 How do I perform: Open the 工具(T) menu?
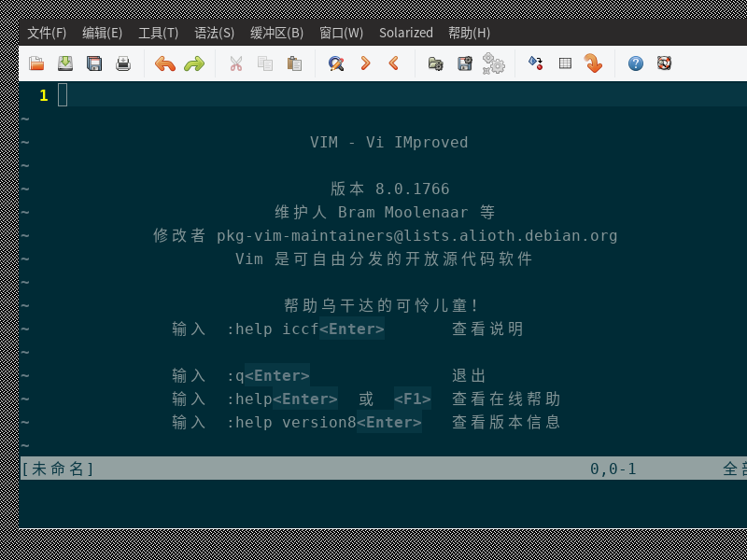tap(158, 33)
